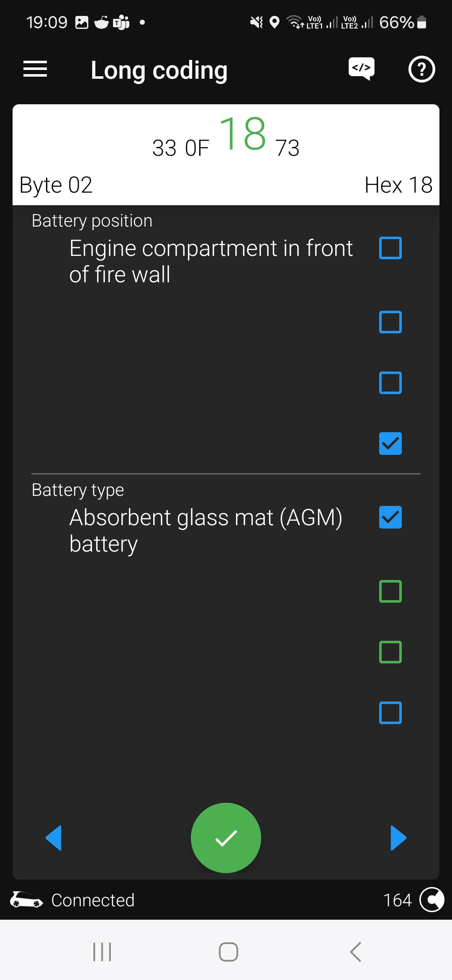Tap the car connection status icon
This screenshot has width=452, height=980.
coord(26,900)
